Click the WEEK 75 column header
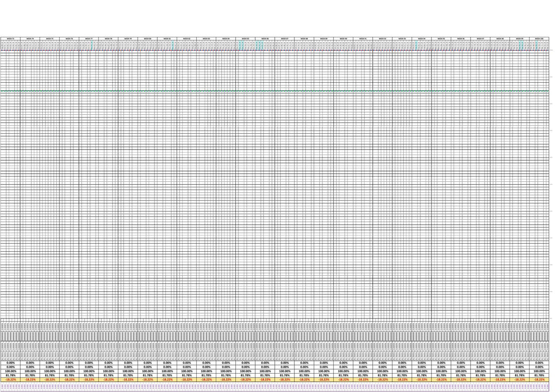This screenshot has height=392, width=555. (x=50, y=38)
